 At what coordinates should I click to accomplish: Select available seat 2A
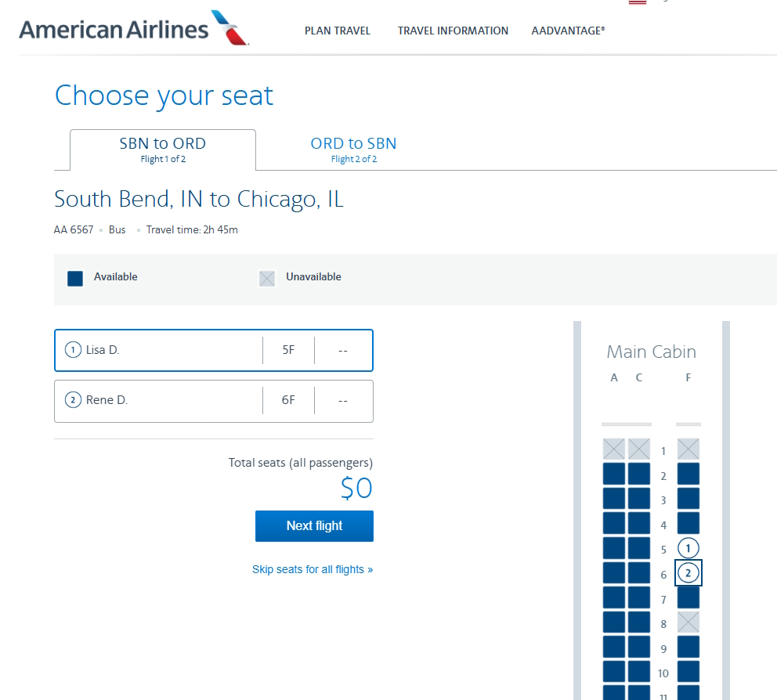[x=614, y=474]
